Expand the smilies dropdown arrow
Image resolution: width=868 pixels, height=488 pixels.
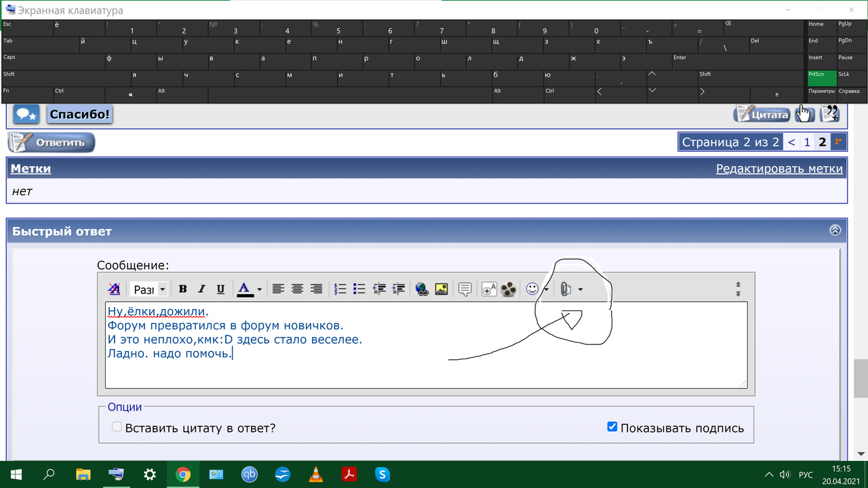pos(546,289)
